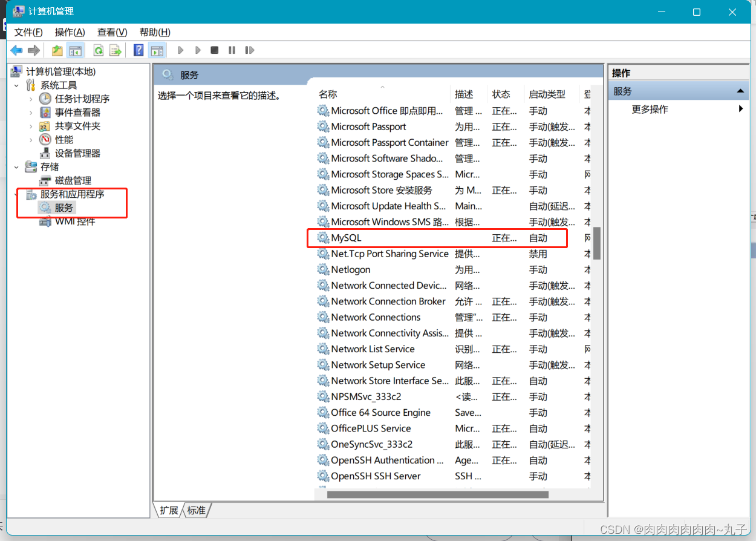Select the show/hide console tree icon
Viewport: 756px width, 541px height.
pos(76,50)
